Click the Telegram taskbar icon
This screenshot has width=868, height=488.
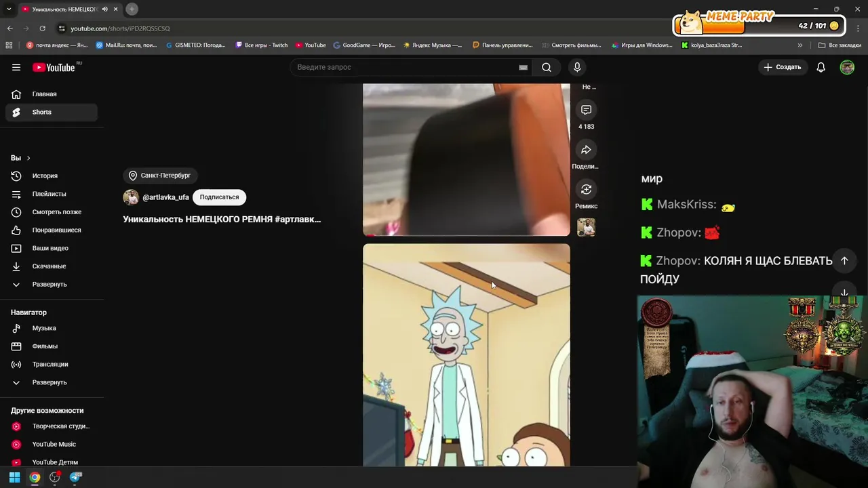pos(75,477)
